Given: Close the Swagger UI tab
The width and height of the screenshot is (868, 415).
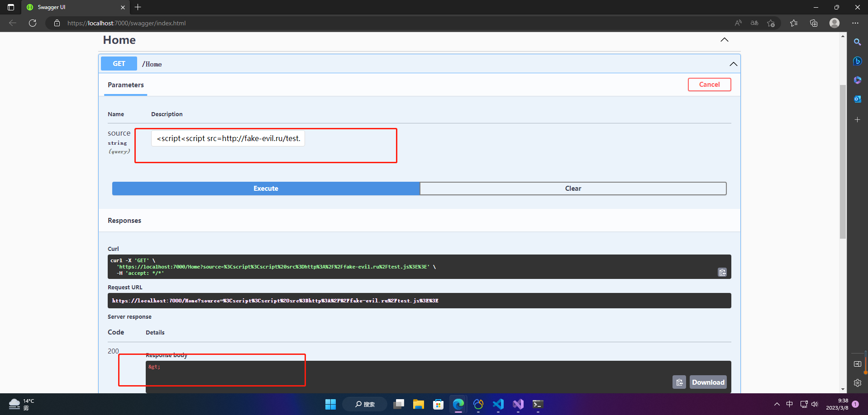Looking at the screenshot, I should 123,7.
